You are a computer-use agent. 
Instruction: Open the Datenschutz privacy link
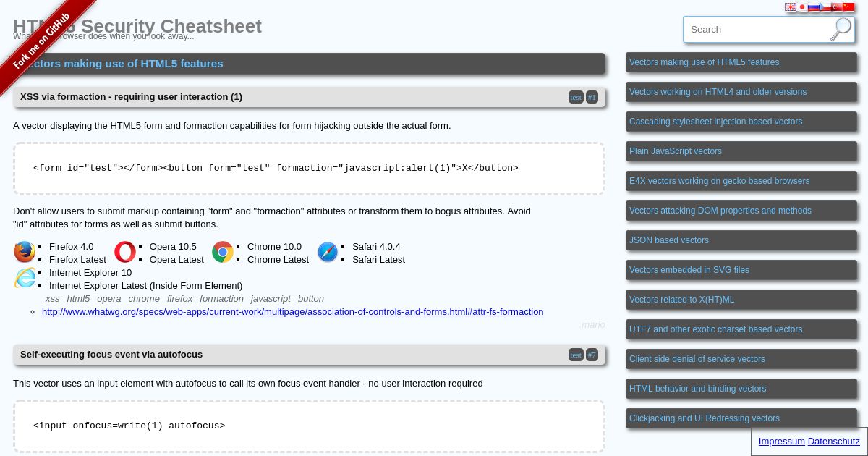tap(833, 442)
